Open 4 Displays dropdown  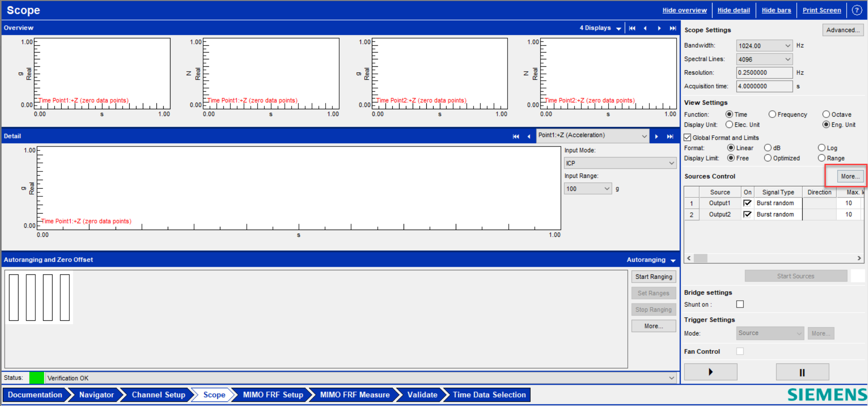(x=600, y=28)
